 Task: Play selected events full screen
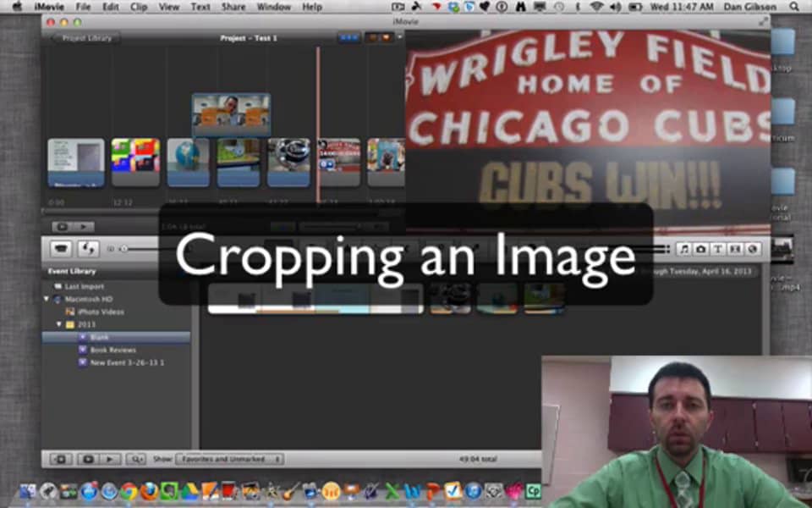pyautogui.click(x=88, y=459)
